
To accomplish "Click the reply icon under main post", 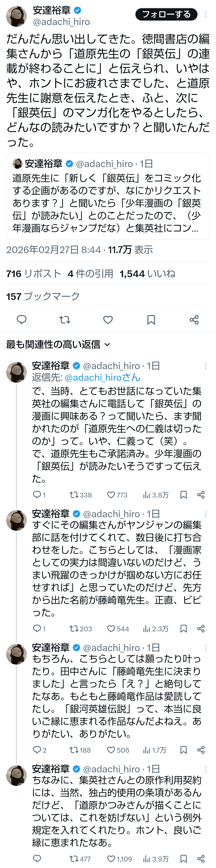I will pyautogui.click(x=22, y=319).
